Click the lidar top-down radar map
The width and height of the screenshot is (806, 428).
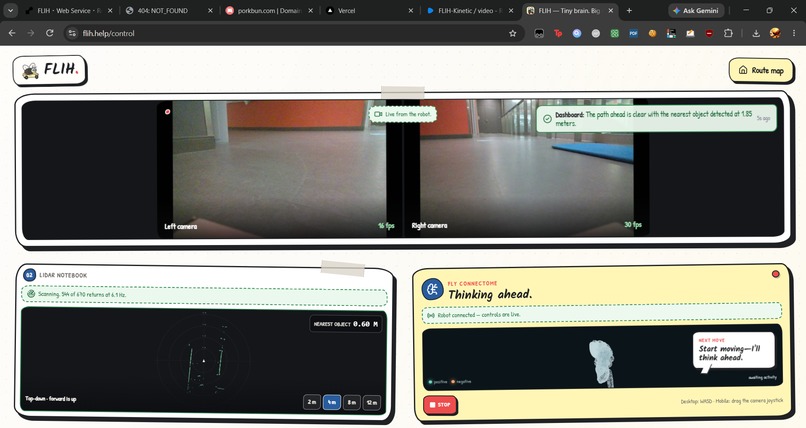click(204, 360)
